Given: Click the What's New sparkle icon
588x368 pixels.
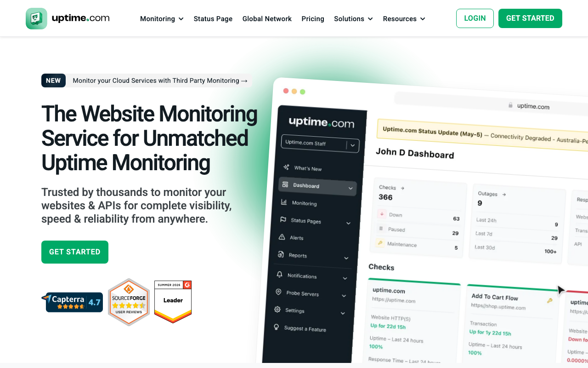Looking at the screenshot, I should point(286,167).
